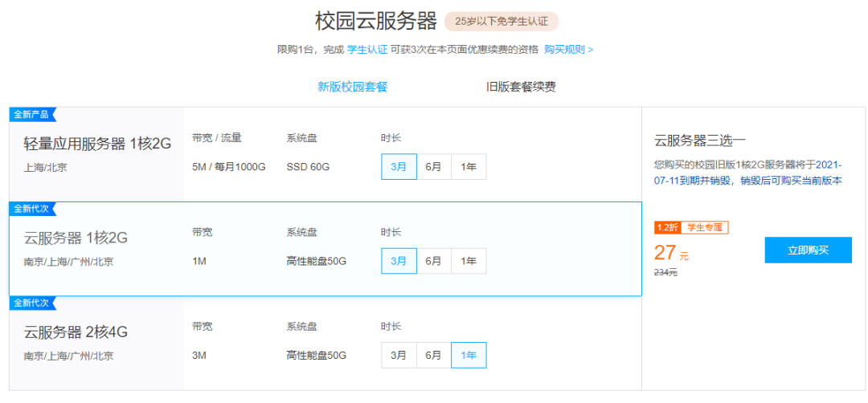This screenshot has height=403, width=868.
Task: Click the 立即购买 button
Action: [809, 250]
